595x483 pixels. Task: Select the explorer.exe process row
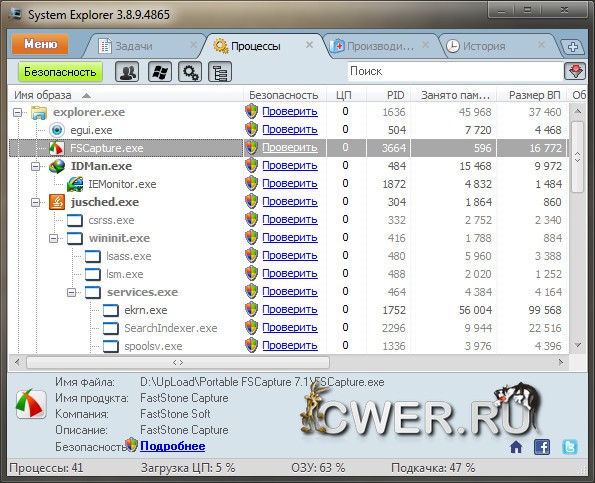click(288, 112)
